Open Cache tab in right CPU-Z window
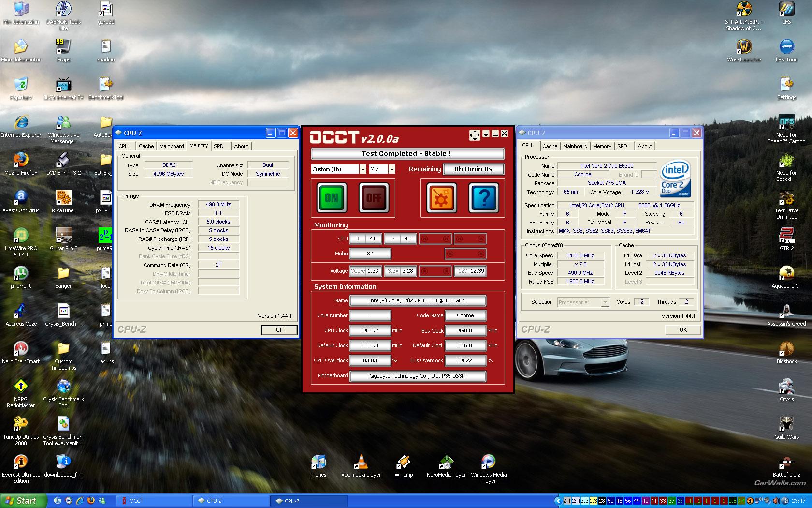 point(550,146)
